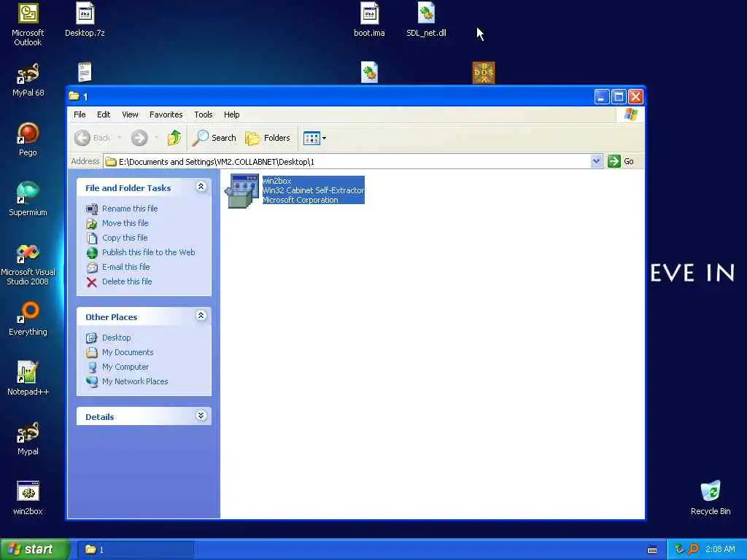The width and height of the screenshot is (747, 560).
Task: Click the Up folder toolbar icon
Action: (174, 138)
